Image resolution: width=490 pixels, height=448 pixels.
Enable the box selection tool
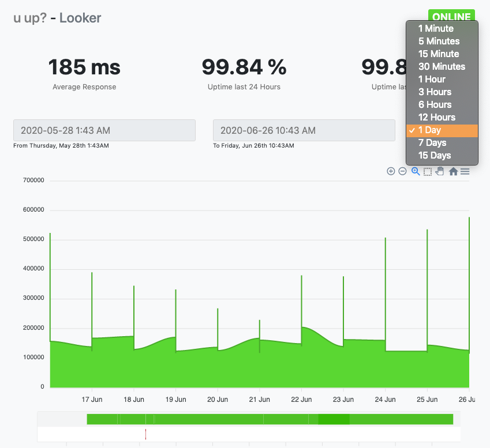click(427, 171)
